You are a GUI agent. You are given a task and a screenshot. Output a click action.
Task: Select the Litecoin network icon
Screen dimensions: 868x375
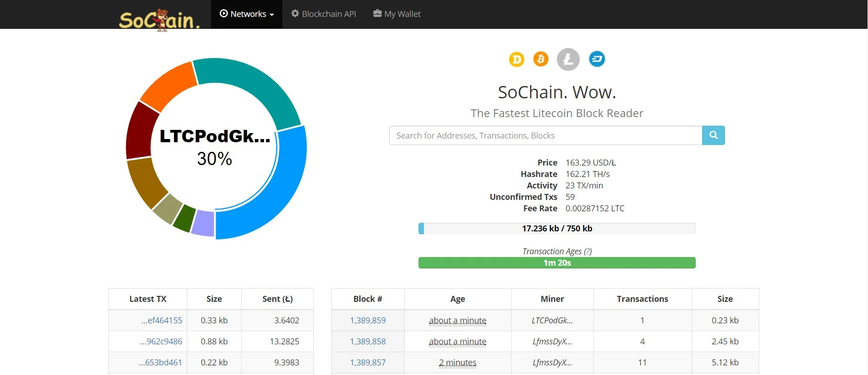[x=568, y=59]
